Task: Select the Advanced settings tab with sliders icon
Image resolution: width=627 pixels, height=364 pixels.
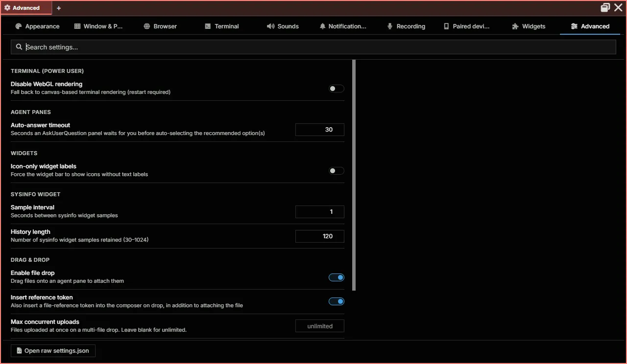Action: click(590, 26)
